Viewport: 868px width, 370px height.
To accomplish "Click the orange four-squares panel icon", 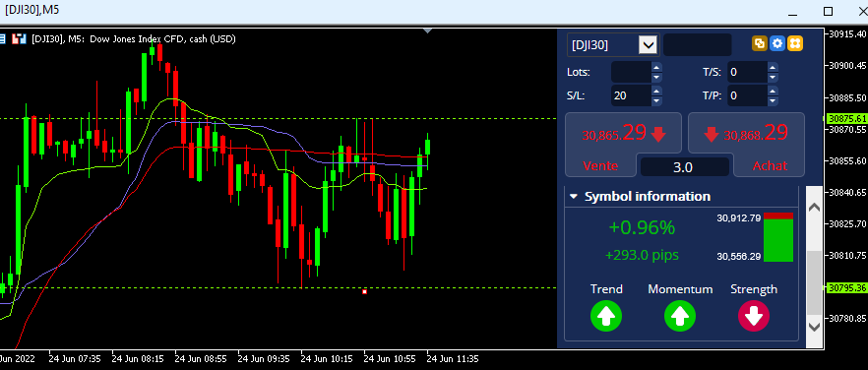I will [x=795, y=43].
